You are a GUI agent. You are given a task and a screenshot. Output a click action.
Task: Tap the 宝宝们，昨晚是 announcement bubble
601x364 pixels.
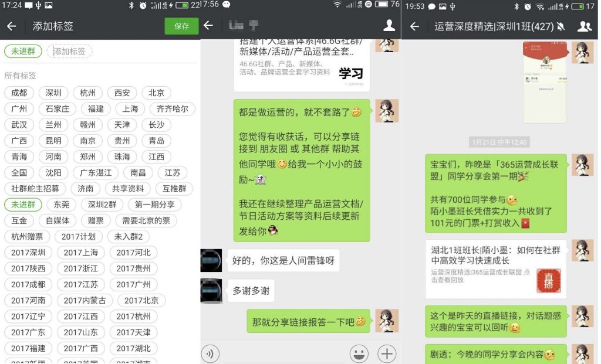point(496,193)
